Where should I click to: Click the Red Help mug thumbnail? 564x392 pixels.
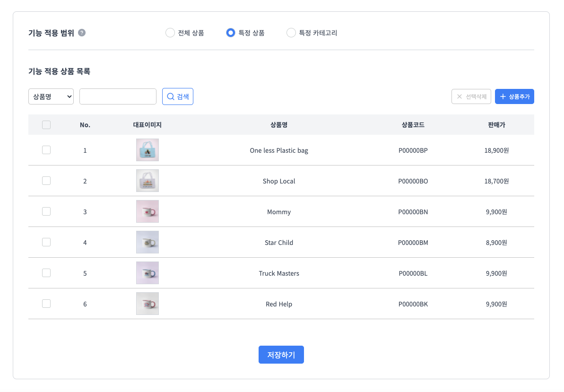pyautogui.click(x=147, y=304)
